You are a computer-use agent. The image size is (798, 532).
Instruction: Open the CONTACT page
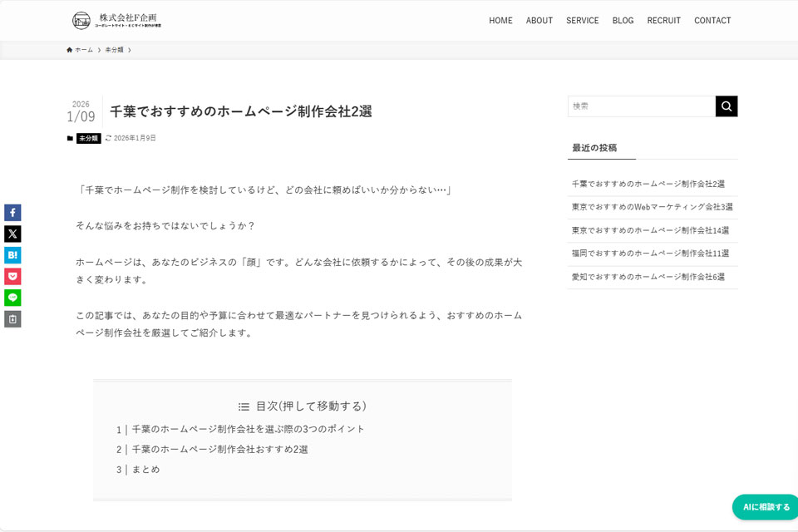712,20
